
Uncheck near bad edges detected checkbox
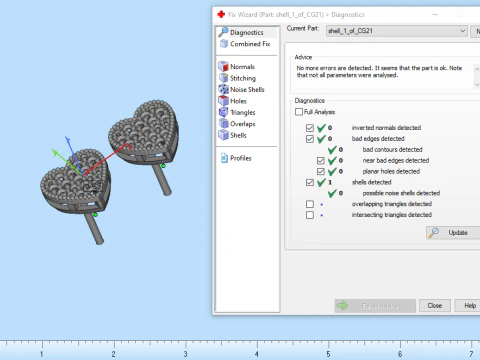pyautogui.click(x=321, y=161)
